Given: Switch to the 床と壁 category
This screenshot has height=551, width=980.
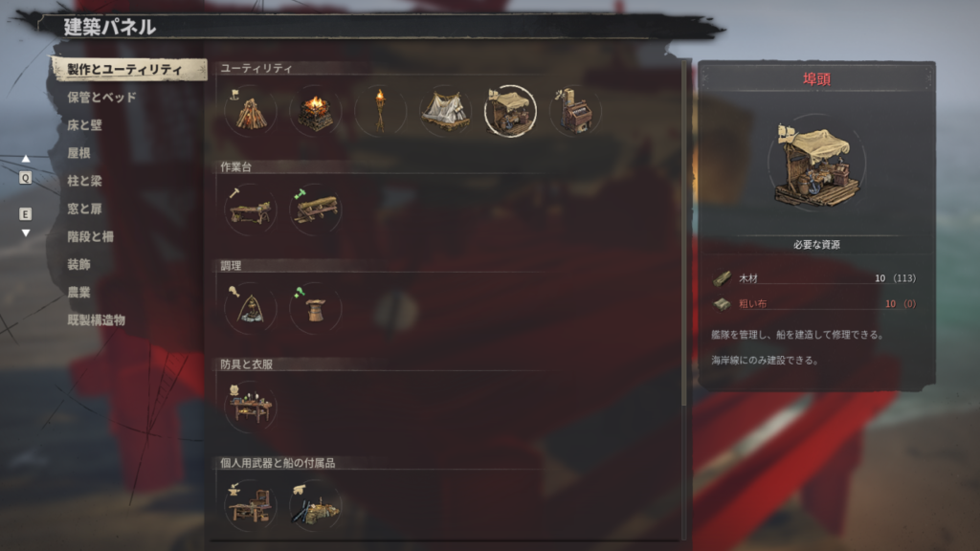Looking at the screenshot, I should [84, 125].
